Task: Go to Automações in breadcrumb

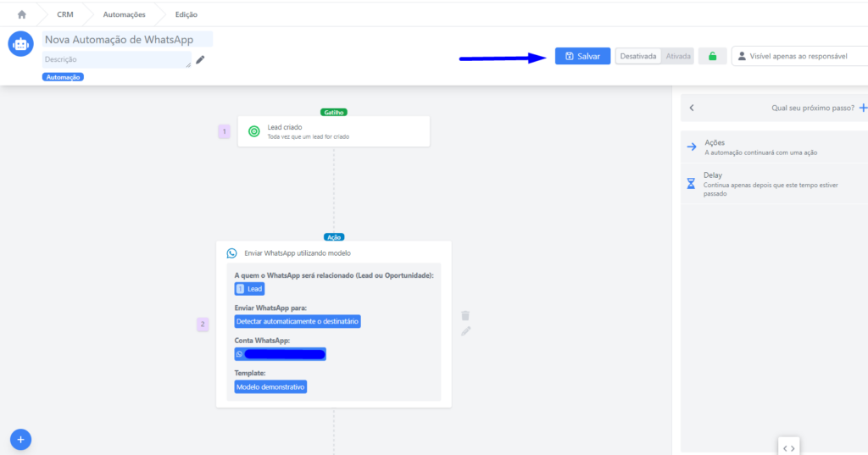Action: coord(124,14)
